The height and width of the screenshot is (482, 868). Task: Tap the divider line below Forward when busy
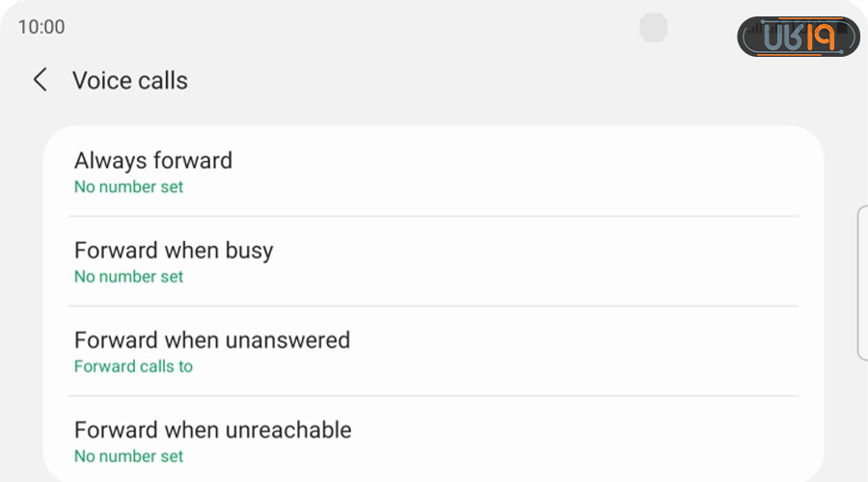434,307
